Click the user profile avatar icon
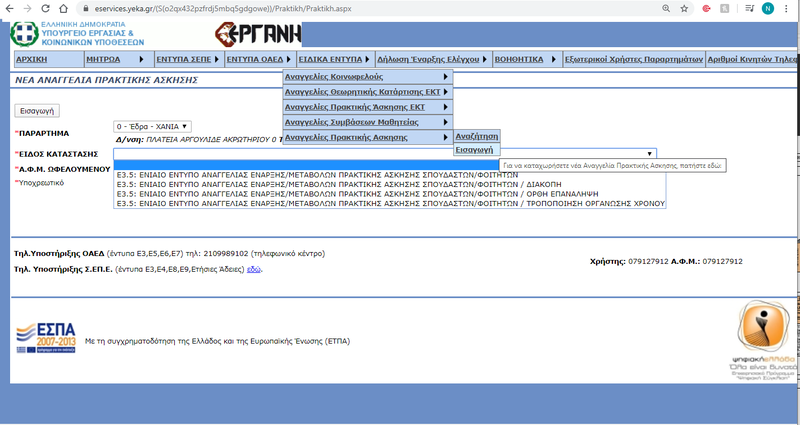800x425 pixels. pyautogui.click(x=768, y=7)
